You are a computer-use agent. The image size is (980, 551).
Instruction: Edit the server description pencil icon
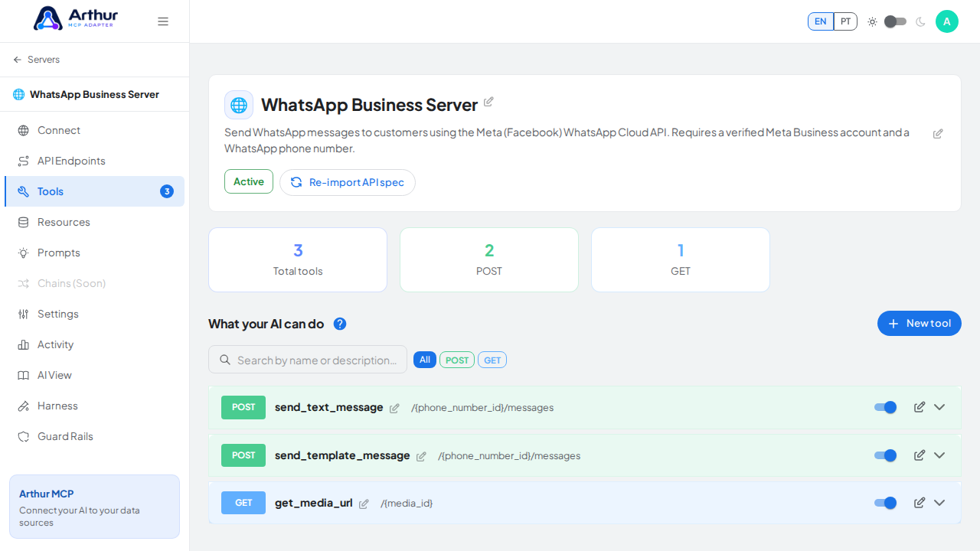pos(938,134)
